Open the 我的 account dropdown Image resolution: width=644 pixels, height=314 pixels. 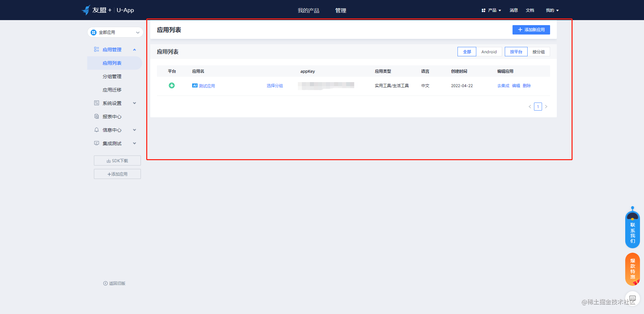pos(552,10)
